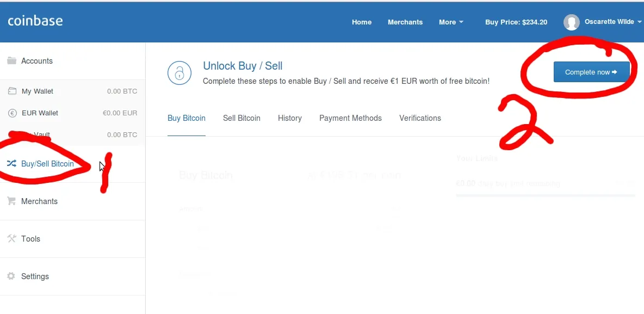Open Tools in the sidebar
Image resolution: width=644 pixels, height=314 pixels.
[x=31, y=239]
